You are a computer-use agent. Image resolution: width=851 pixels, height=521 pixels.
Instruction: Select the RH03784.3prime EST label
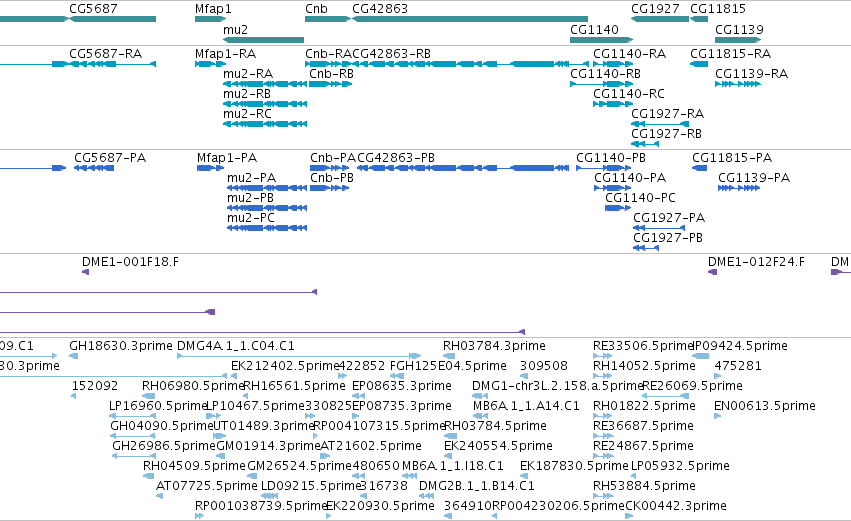tap(494, 346)
